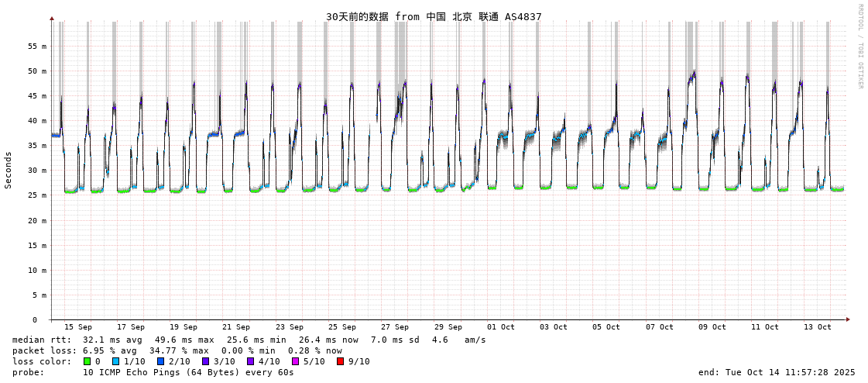Click the vertical Seconds axis label

tap(9, 170)
